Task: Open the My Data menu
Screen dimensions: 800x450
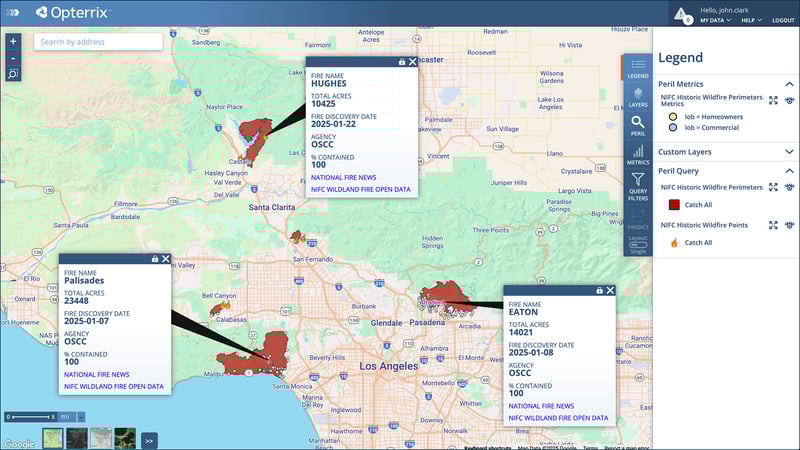Action: (715, 20)
